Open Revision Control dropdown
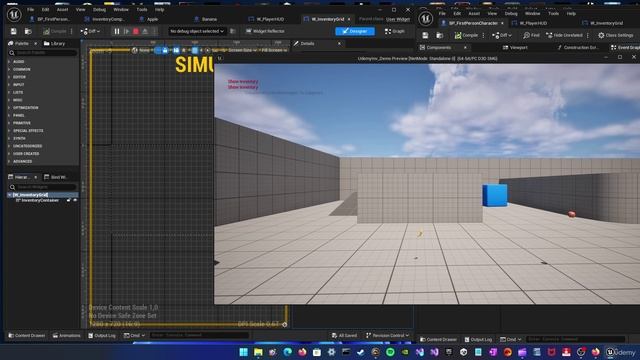Viewport: 640px width, 360px height. pyautogui.click(x=387, y=336)
